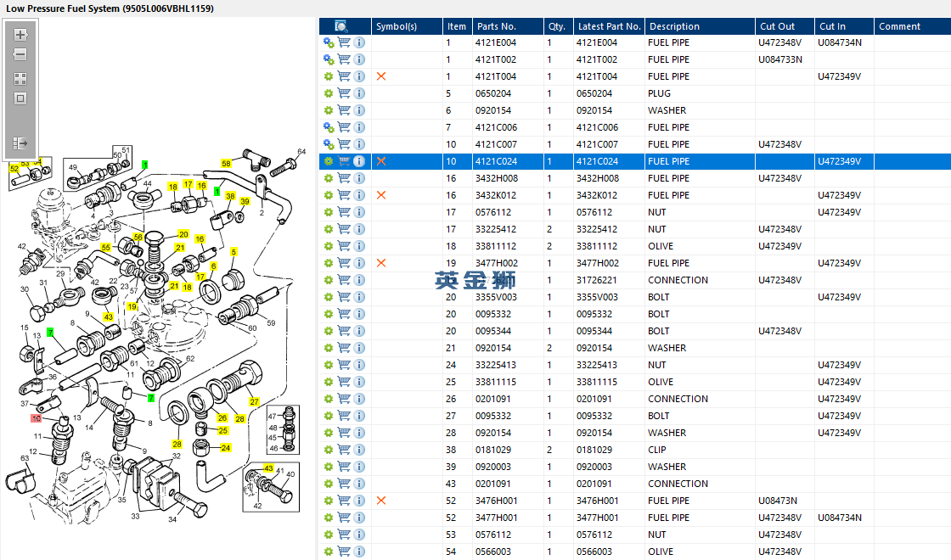
Task: Open the info icon for part 4121C006
Action: tap(359, 127)
